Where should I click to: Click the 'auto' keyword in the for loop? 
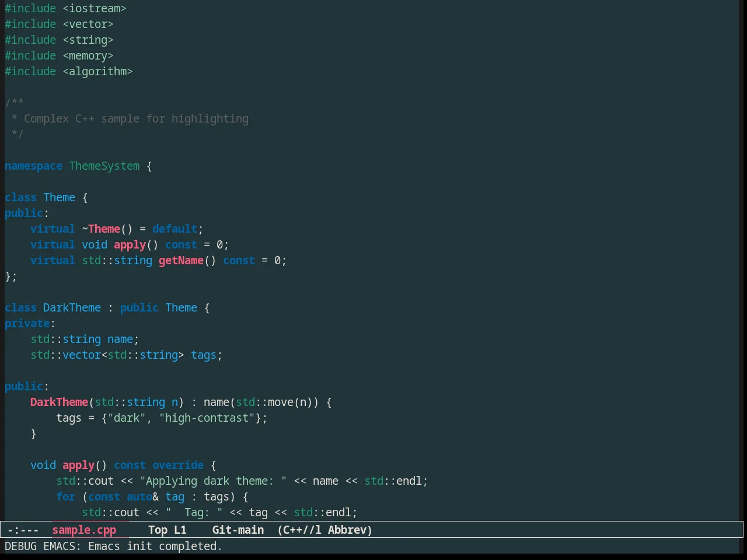[139, 496]
